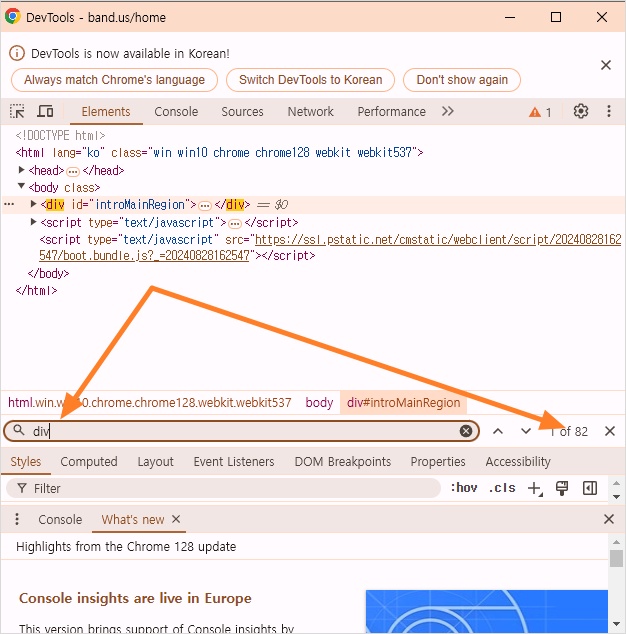Show more panel tabs via double chevron
This screenshot has height=634, width=626.
[x=448, y=111]
